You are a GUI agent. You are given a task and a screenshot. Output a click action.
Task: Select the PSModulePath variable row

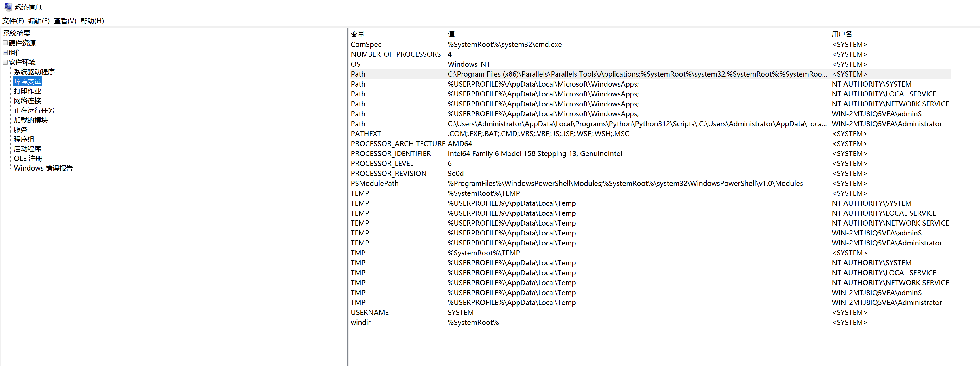click(374, 183)
